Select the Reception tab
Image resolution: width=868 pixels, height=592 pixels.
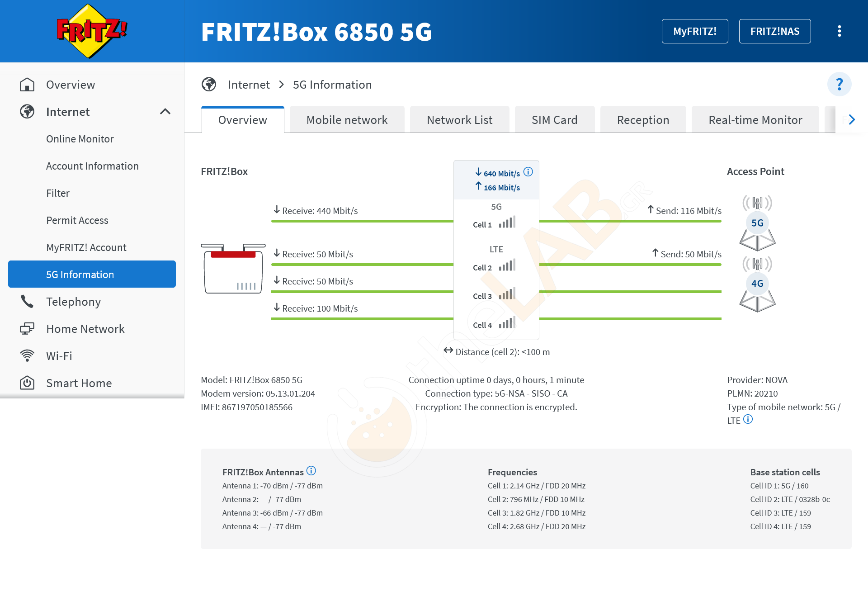pos(643,120)
